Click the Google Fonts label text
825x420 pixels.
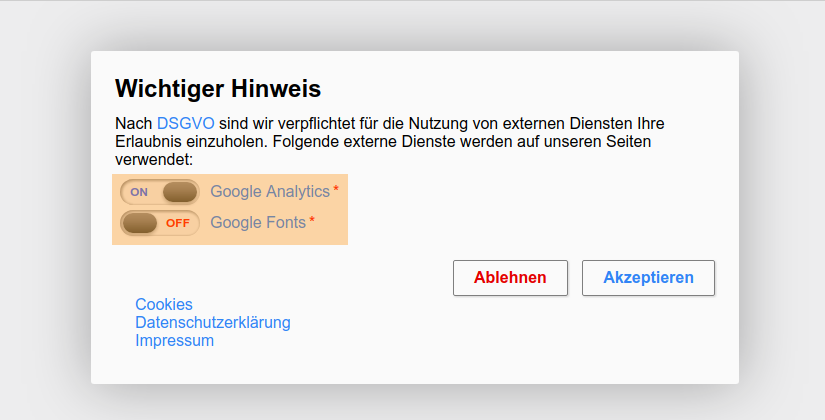coord(258,223)
